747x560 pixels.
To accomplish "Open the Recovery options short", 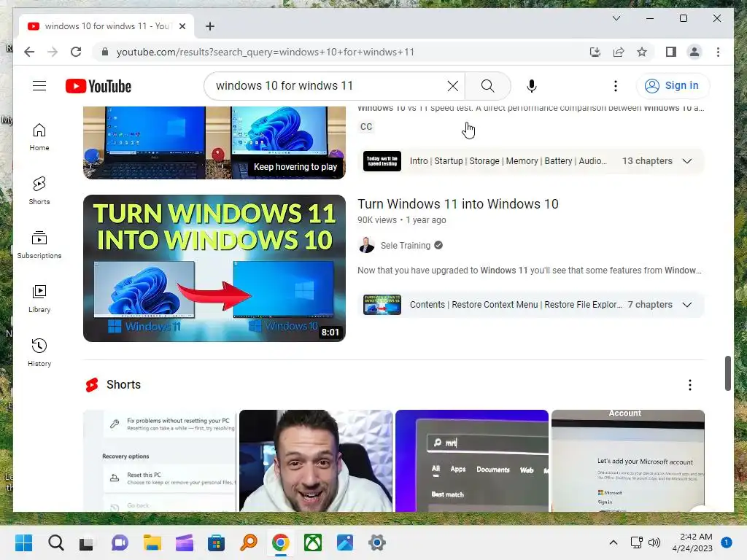I will tap(160, 461).
